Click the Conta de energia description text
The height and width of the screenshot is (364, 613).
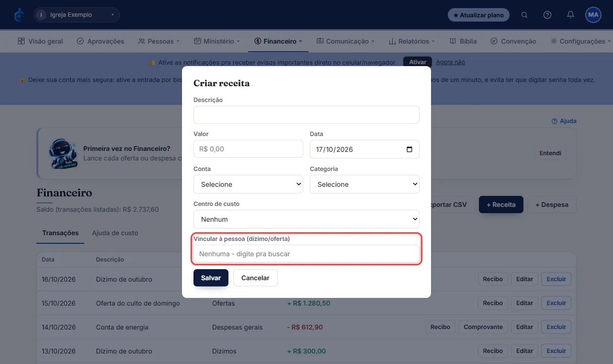pyautogui.click(x=122, y=327)
